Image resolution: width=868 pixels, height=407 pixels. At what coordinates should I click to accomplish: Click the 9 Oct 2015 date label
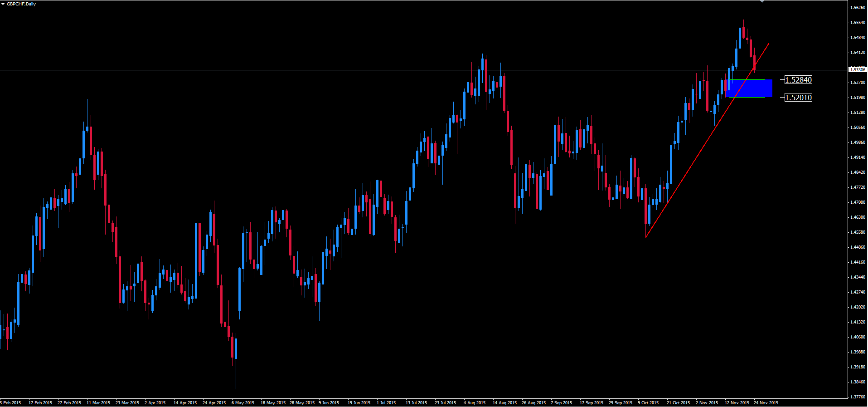click(648, 402)
